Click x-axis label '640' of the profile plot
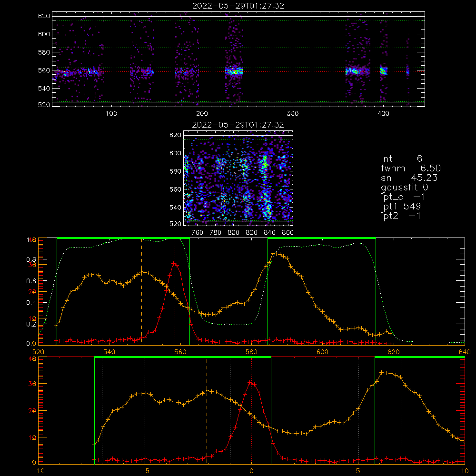 [x=465, y=352]
